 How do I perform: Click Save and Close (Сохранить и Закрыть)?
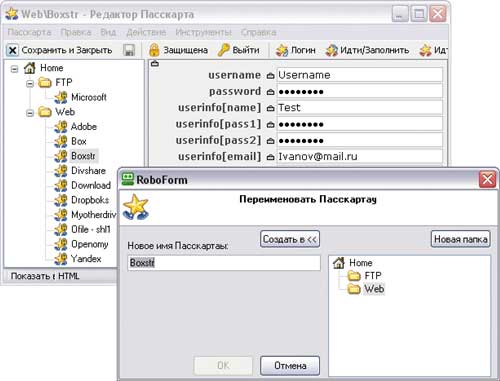59,50
